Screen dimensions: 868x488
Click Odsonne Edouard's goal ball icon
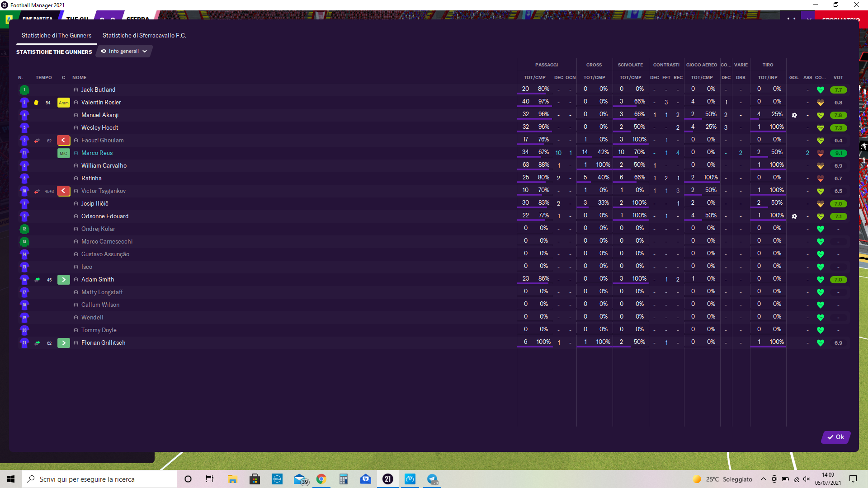pos(794,216)
